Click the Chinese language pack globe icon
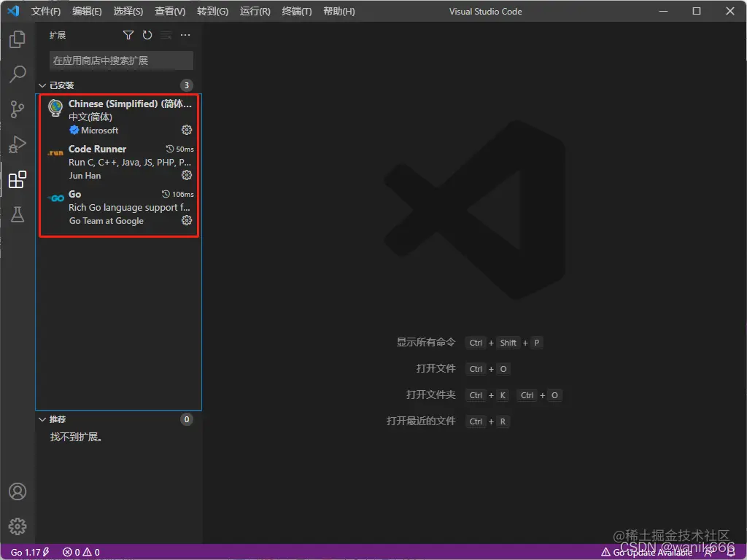Image resolution: width=747 pixels, height=560 pixels. point(55,108)
